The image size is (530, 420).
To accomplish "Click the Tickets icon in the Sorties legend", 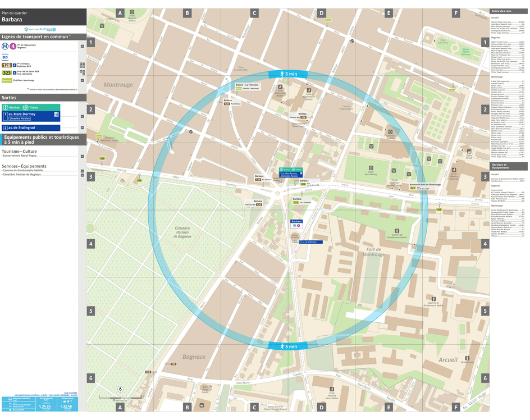I will point(25,107).
